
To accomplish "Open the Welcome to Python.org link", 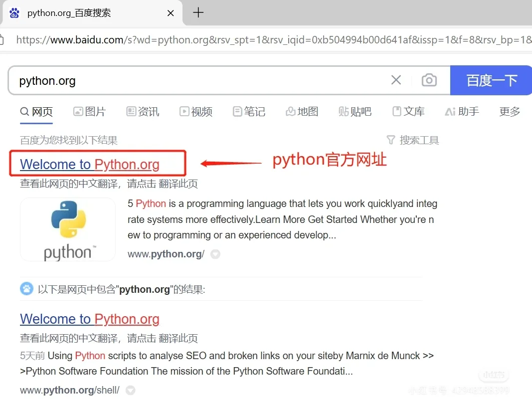I will pos(90,164).
